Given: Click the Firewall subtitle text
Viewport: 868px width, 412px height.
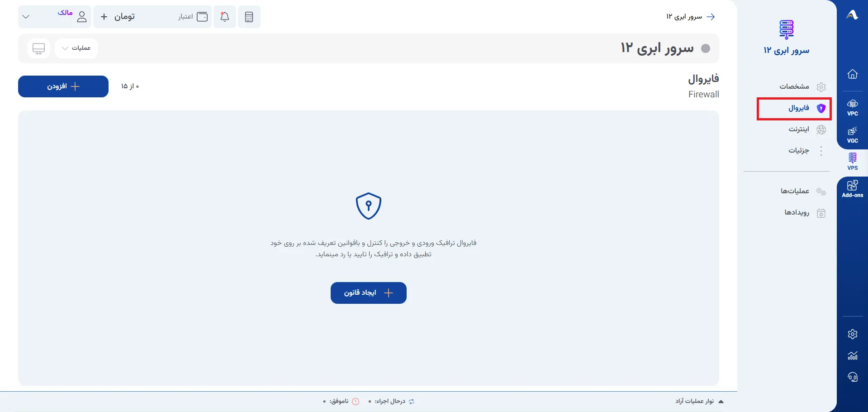Looking at the screenshot, I should click(x=703, y=94).
